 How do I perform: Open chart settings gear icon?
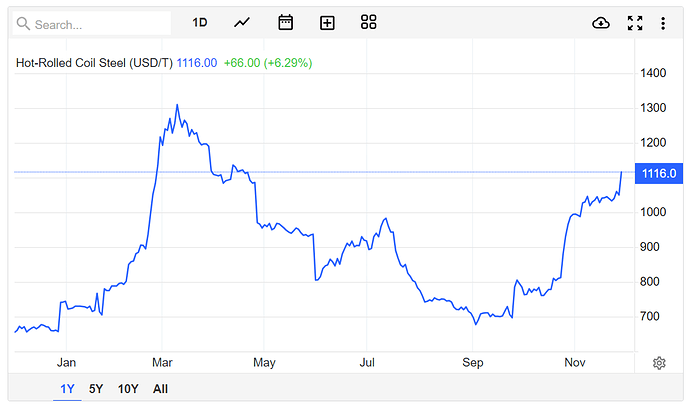[x=659, y=362]
